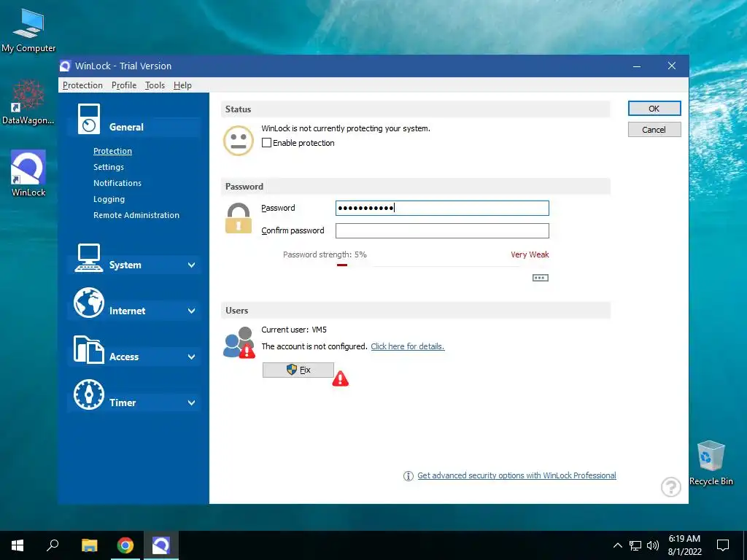
Task: Focus the Confirm password field
Action: coord(442,231)
